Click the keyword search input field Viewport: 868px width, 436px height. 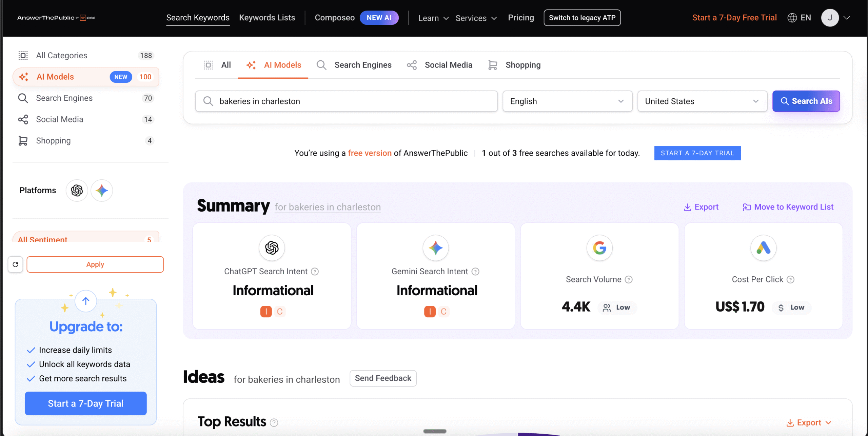(346, 101)
